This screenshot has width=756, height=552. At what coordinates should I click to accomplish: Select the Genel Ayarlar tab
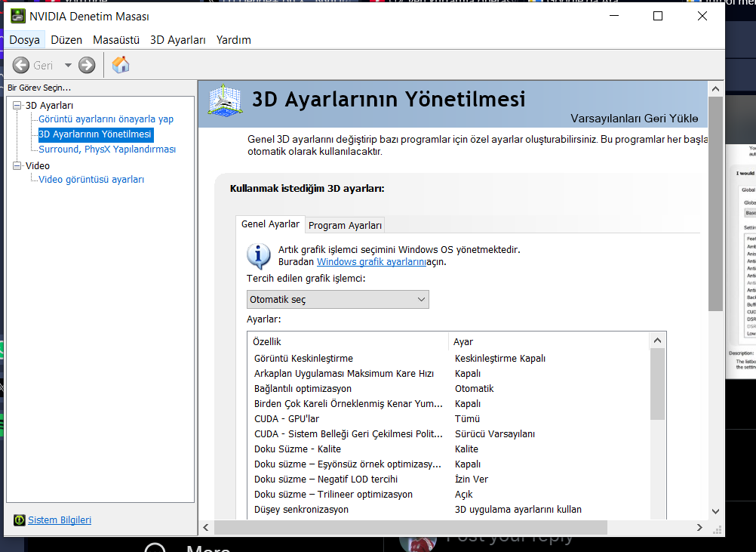pyautogui.click(x=270, y=224)
